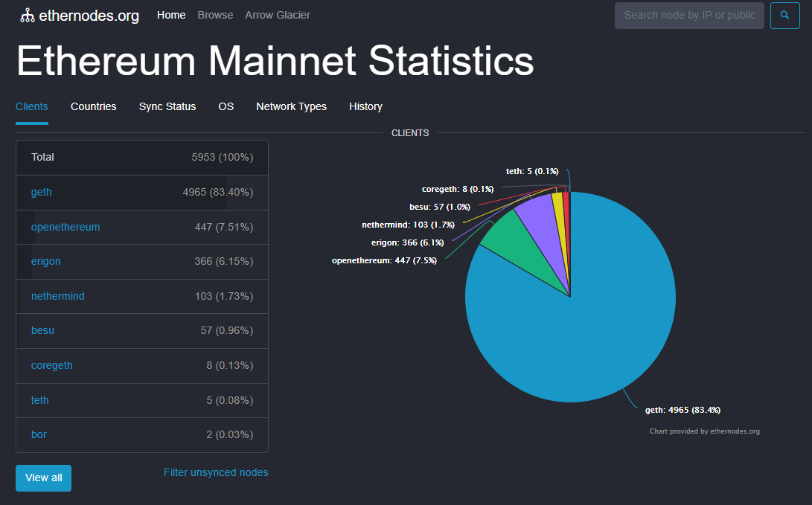
Task: Open the coregeth client link
Action: [52, 365]
